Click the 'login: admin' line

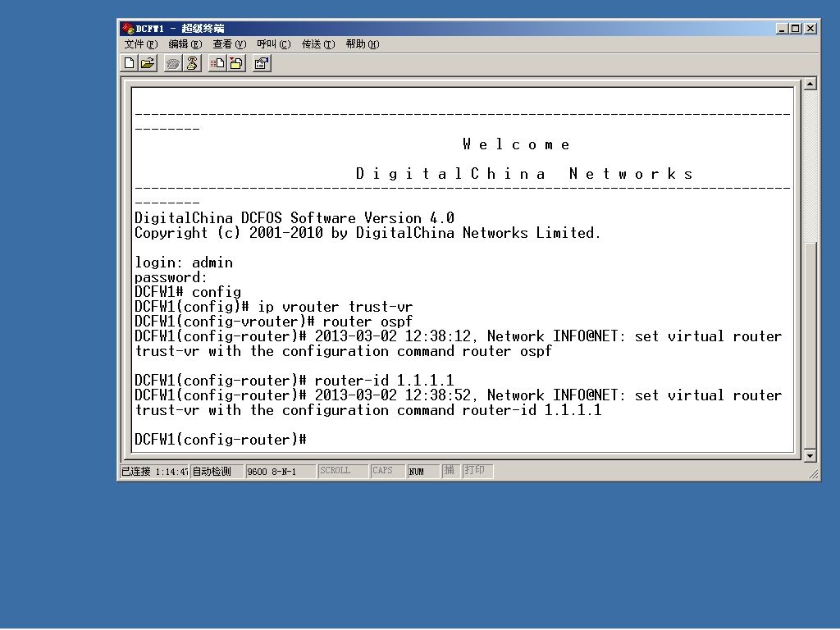[184, 262]
